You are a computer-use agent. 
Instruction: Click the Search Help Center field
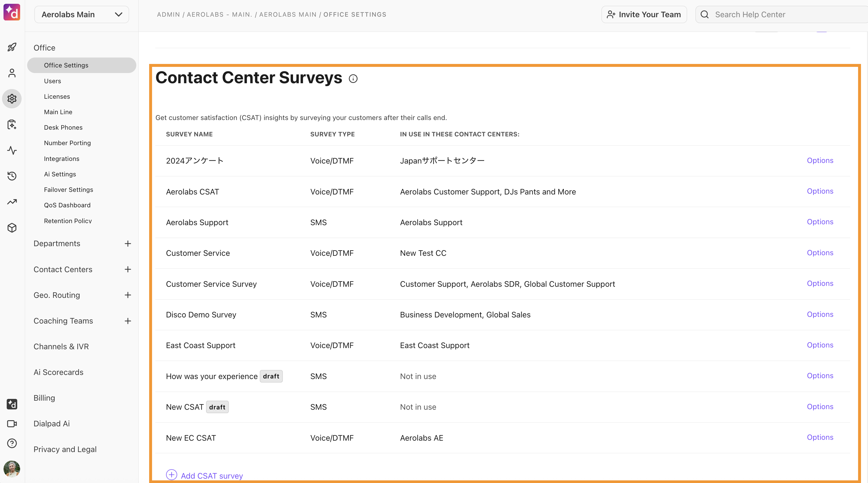pyautogui.click(x=782, y=15)
